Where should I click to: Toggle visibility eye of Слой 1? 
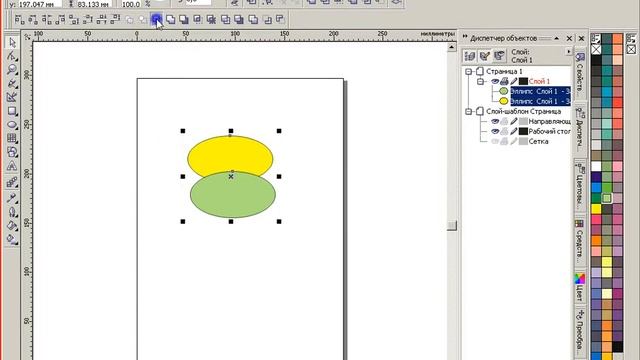(495, 81)
